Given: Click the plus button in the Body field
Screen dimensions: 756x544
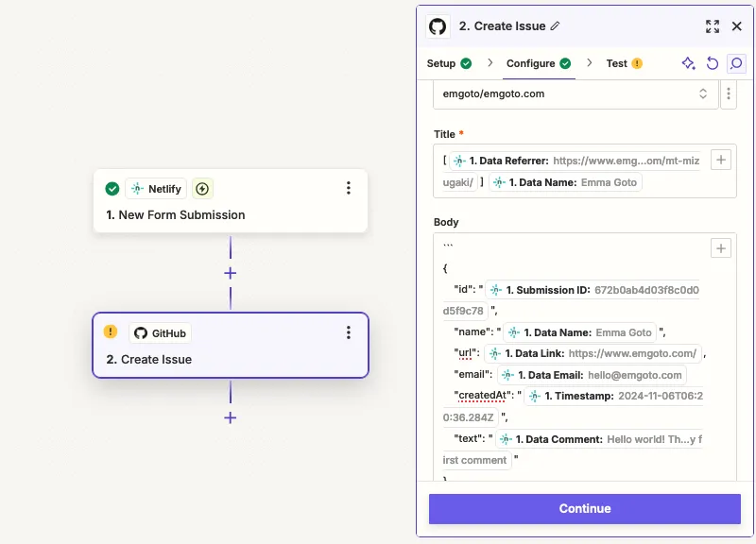Looking at the screenshot, I should tap(720, 247).
